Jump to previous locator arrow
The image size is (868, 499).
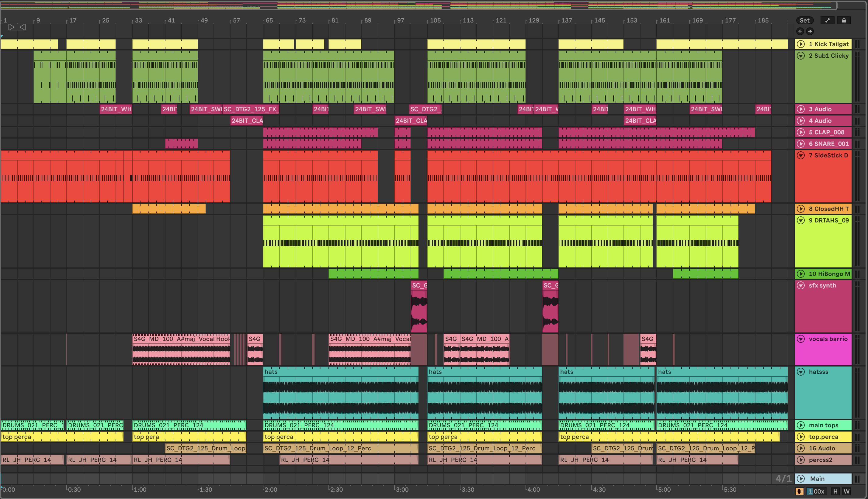click(800, 32)
